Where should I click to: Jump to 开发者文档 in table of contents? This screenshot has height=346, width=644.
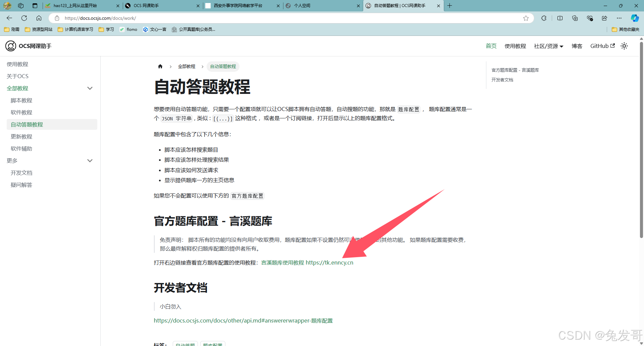point(502,80)
